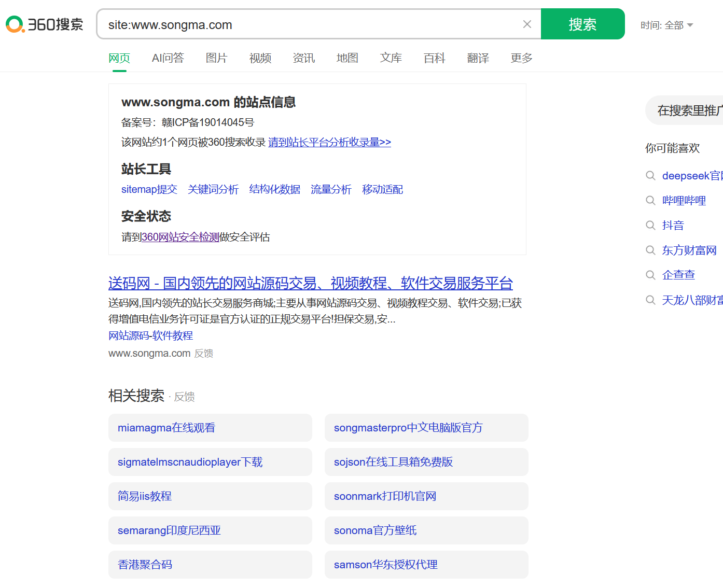Image resolution: width=723 pixels, height=588 pixels.
Task: Search related term 简易iis教程
Action: 210,496
